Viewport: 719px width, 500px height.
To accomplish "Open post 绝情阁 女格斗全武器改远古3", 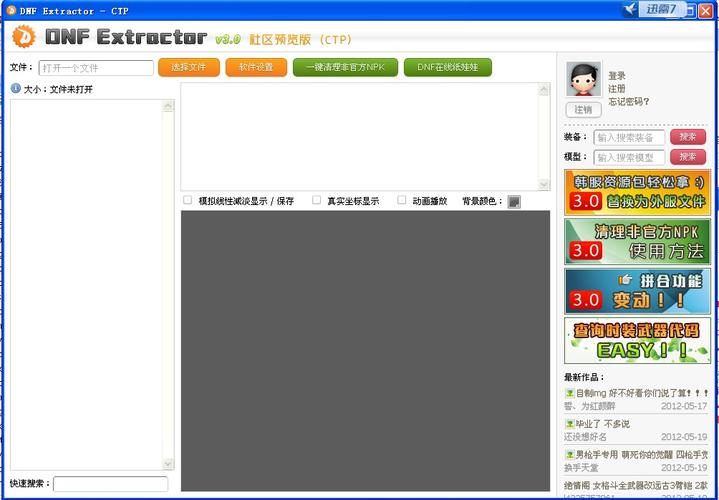I will pos(636,485).
